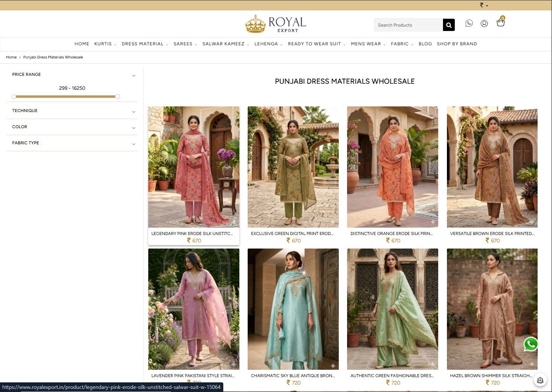Click Legendary Pink Erode Silk title link
552x392 pixels.
tap(192, 234)
